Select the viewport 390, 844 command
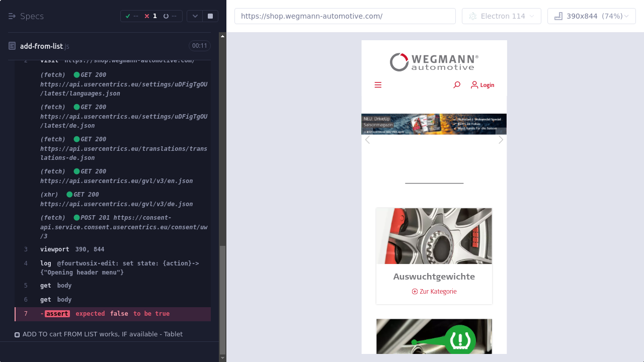The image size is (644, 362). click(72, 249)
